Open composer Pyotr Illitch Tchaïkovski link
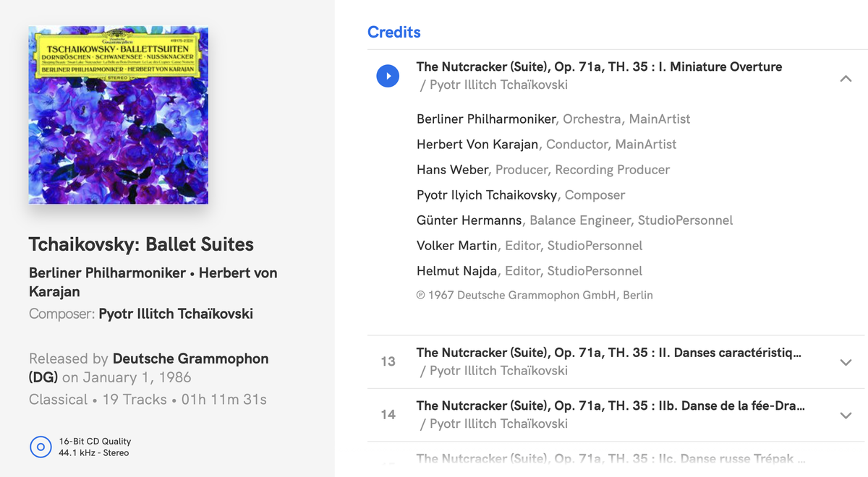 click(x=176, y=314)
